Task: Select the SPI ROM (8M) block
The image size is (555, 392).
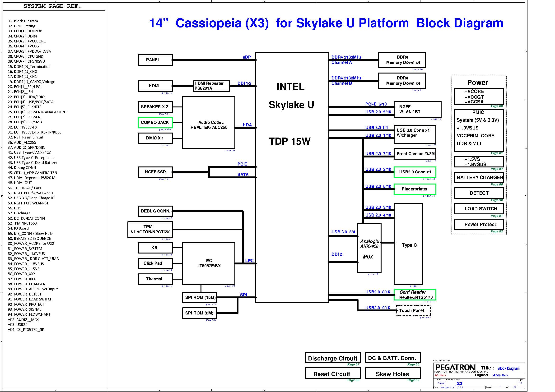Action: click(200, 313)
